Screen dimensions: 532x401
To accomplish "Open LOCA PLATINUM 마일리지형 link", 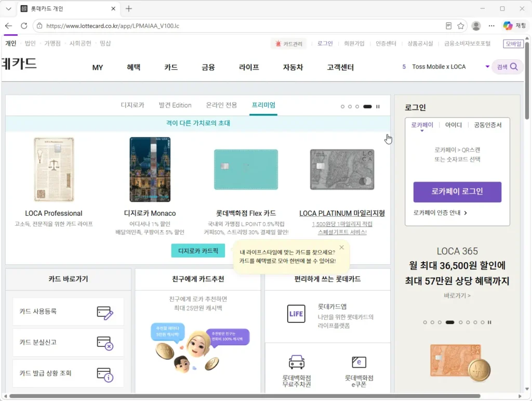I will click(x=342, y=213).
